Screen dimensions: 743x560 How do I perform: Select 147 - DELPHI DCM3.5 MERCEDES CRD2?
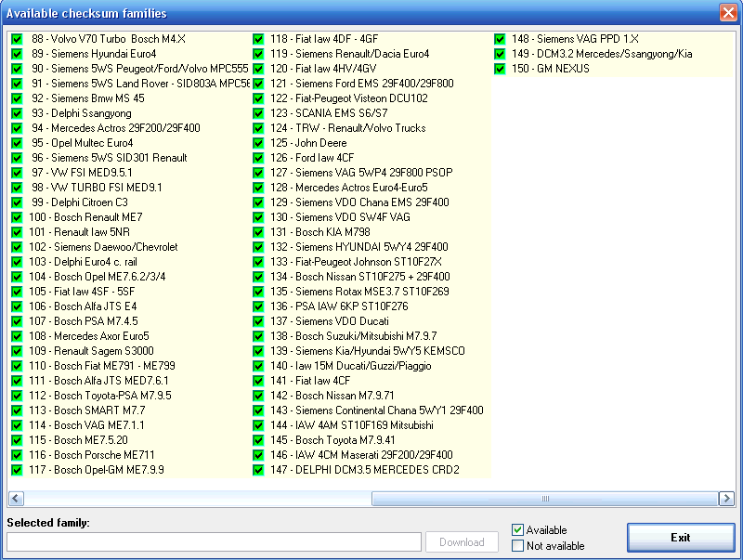tap(365, 470)
